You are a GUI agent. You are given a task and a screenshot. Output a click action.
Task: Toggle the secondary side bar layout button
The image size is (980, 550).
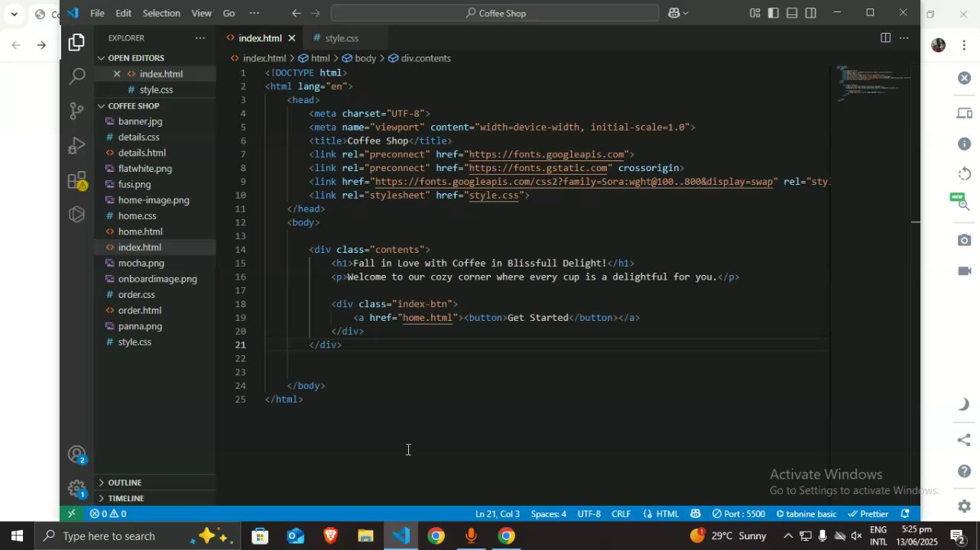[811, 13]
